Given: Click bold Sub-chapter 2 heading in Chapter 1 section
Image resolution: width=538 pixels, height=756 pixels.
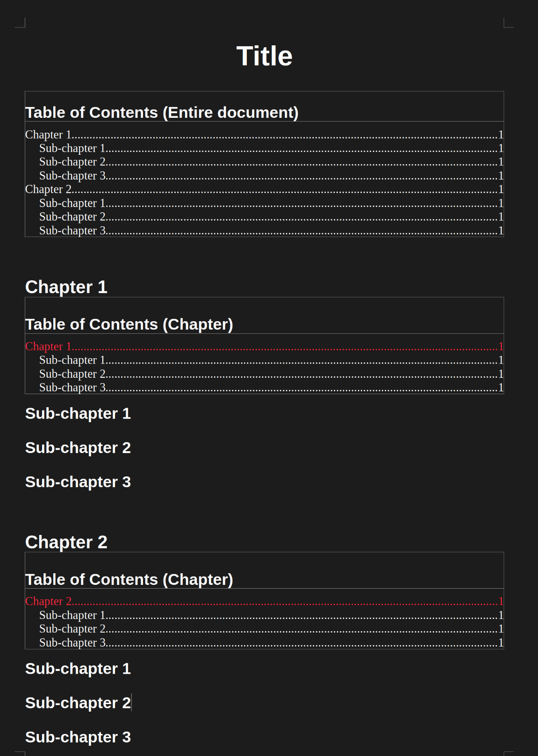Looking at the screenshot, I should pyautogui.click(x=78, y=448).
